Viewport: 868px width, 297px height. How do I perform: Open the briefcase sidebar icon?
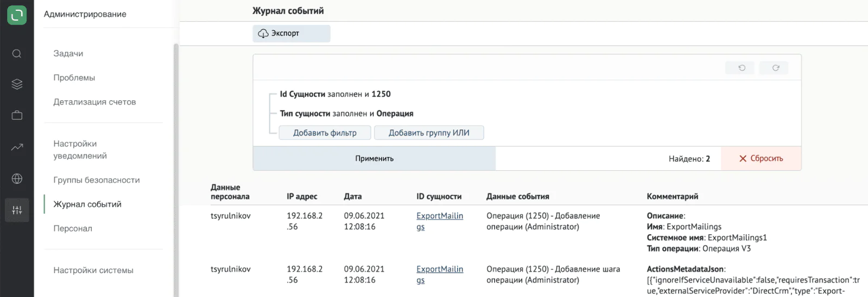click(17, 115)
